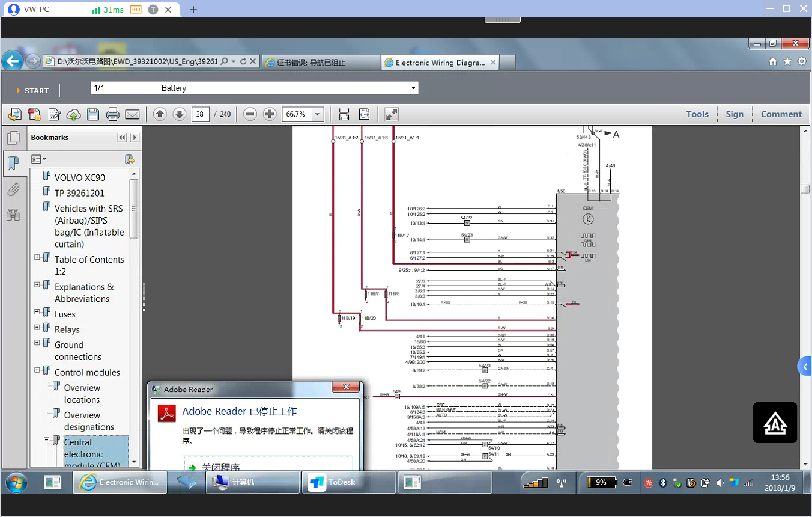Image resolution: width=812 pixels, height=517 pixels.
Task: Collapse the Bookmarks panel double-arrow
Action: 123,138
